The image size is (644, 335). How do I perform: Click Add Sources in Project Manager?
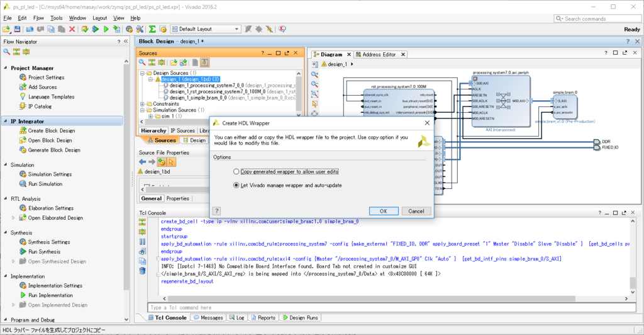pos(42,87)
